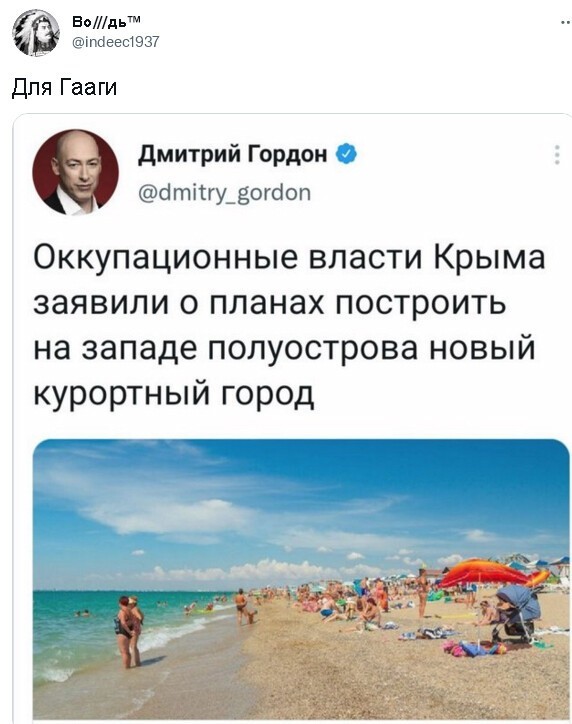Click the 'заявили о планах построить' line
Screen dimensions: 572x724
[270, 303]
